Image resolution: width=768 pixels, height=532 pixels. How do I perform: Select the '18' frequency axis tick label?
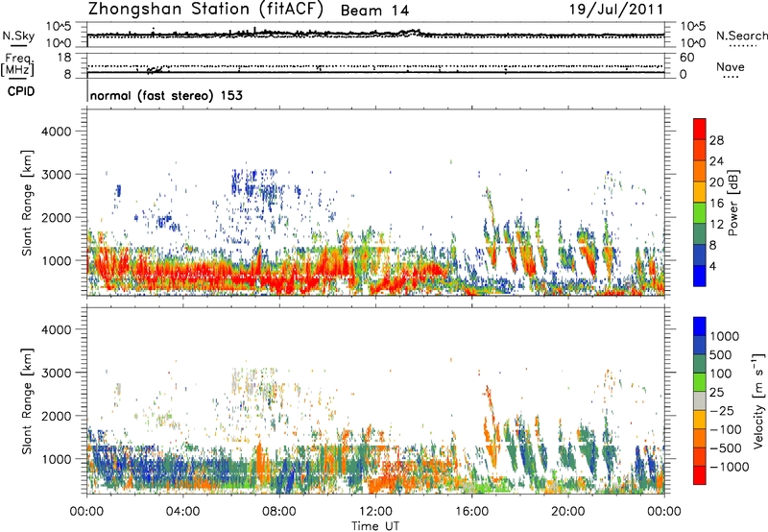63,58
